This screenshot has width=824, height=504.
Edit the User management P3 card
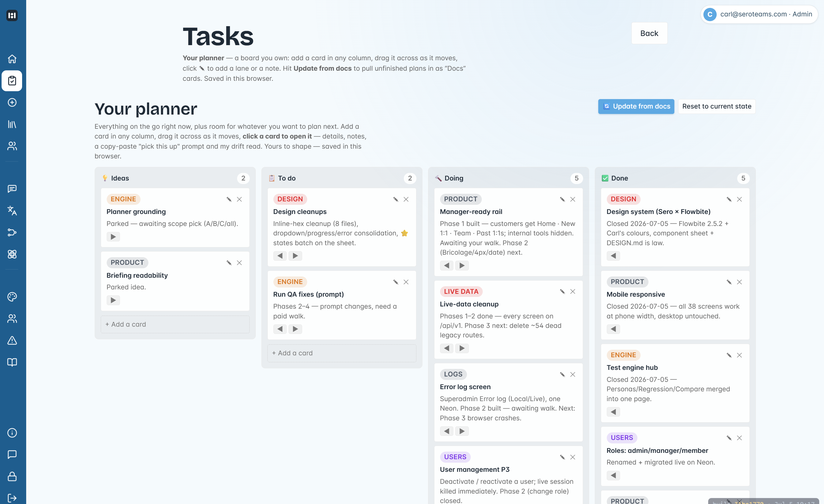pyautogui.click(x=563, y=457)
